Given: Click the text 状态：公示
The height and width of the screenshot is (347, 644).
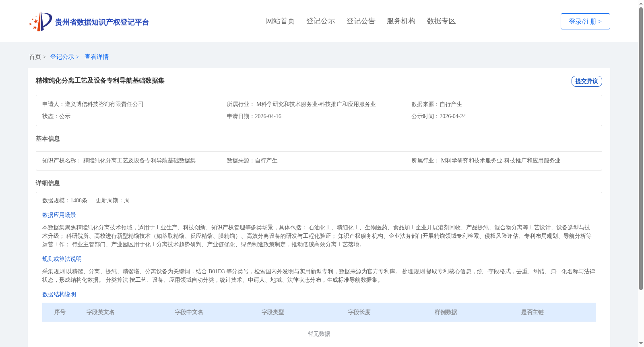Looking at the screenshot, I should (x=56, y=116).
